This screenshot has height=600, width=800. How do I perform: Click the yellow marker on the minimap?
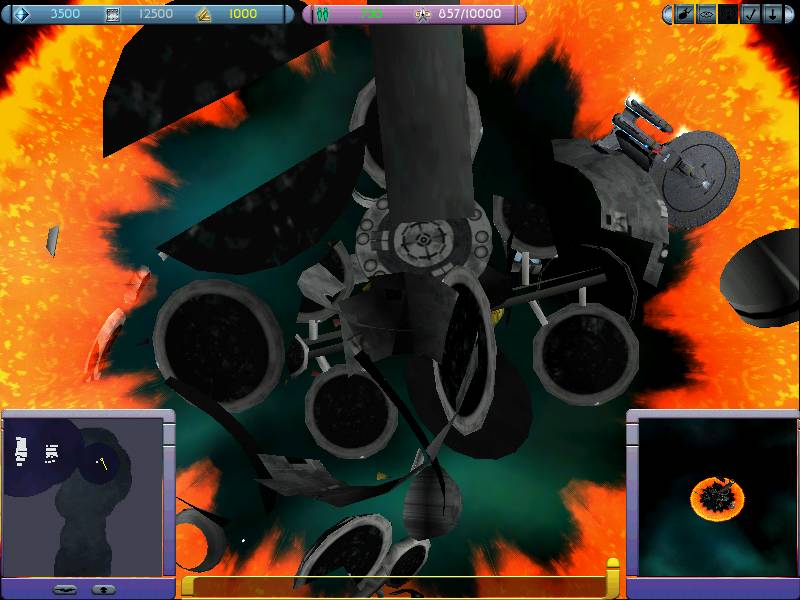click(102, 462)
